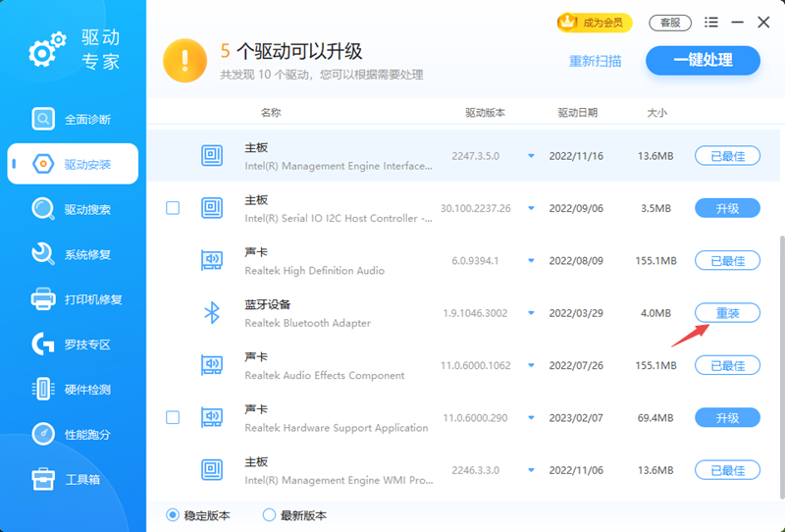Click the Intel Serial IO motherboard icon
The width and height of the screenshot is (785, 532).
pyautogui.click(x=212, y=208)
